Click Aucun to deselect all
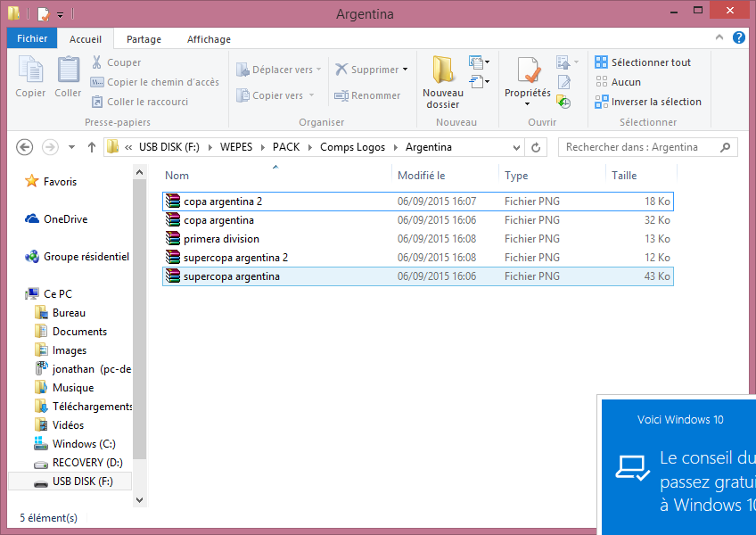The width and height of the screenshot is (756, 535). tap(618, 82)
